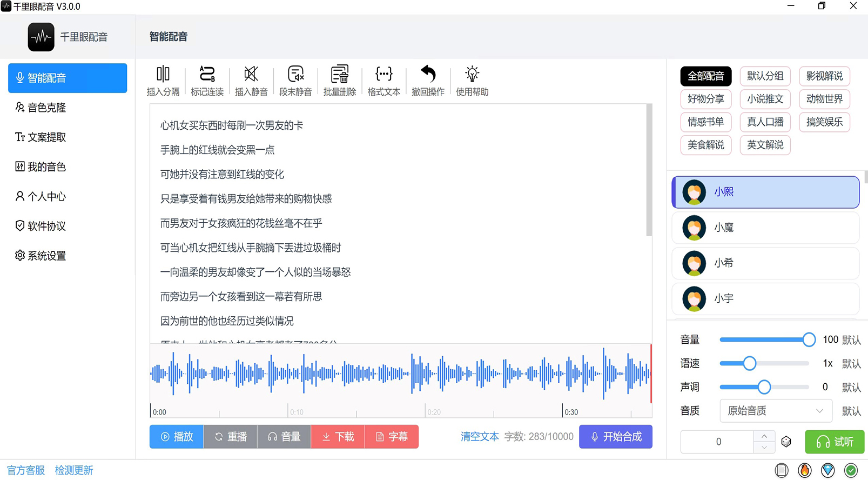Click the 清空文本 link
This screenshot has width=868, height=480.
pos(480,437)
